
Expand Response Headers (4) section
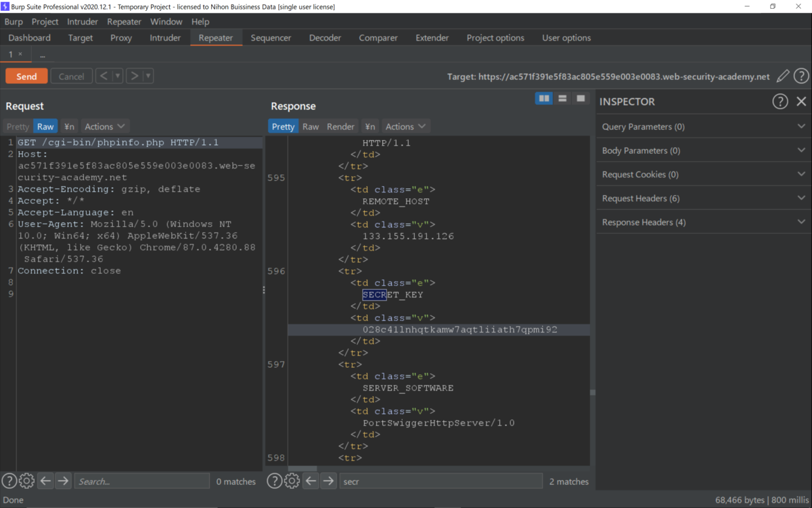[x=704, y=222]
